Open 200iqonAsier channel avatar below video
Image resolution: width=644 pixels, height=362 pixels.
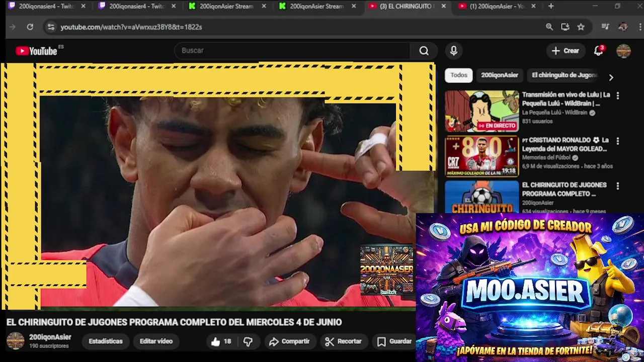15,341
